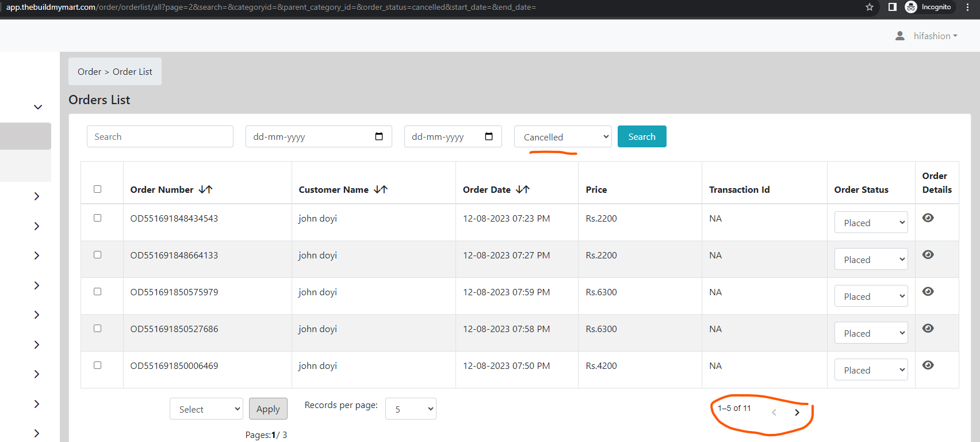Click the Search text field
The height and width of the screenshot is (442, 980).
tap(160, 136)
